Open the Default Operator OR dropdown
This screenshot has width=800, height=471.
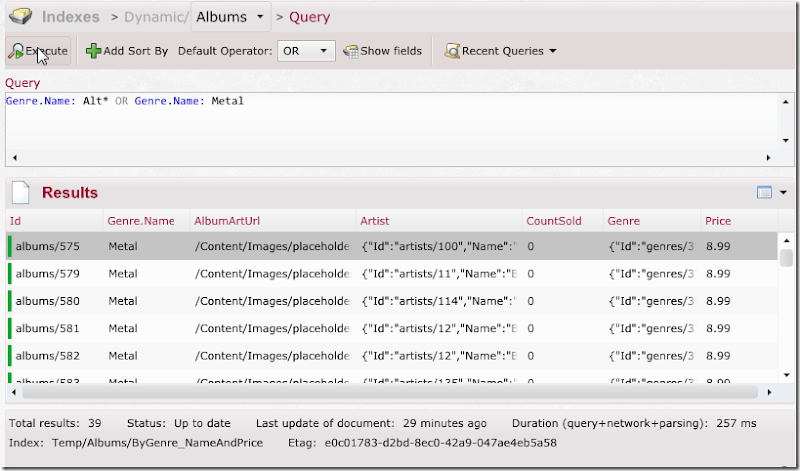click(307, 51)
